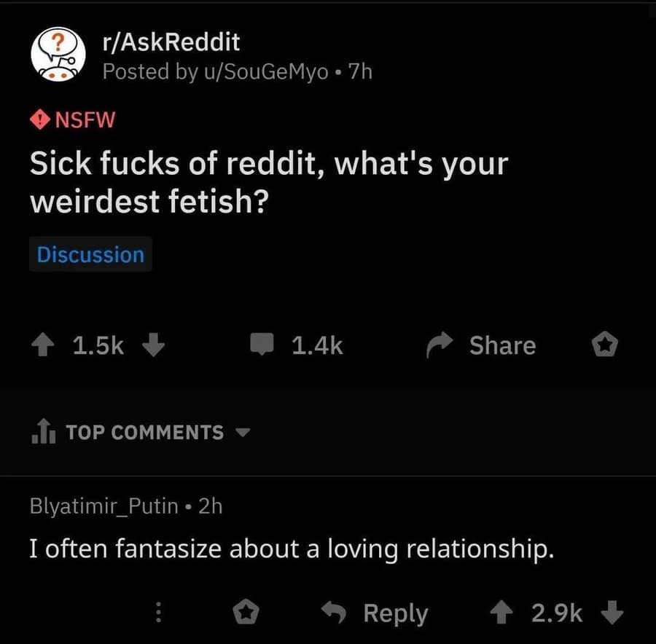Open r/AskReddit subreddit page

(169, 42)
